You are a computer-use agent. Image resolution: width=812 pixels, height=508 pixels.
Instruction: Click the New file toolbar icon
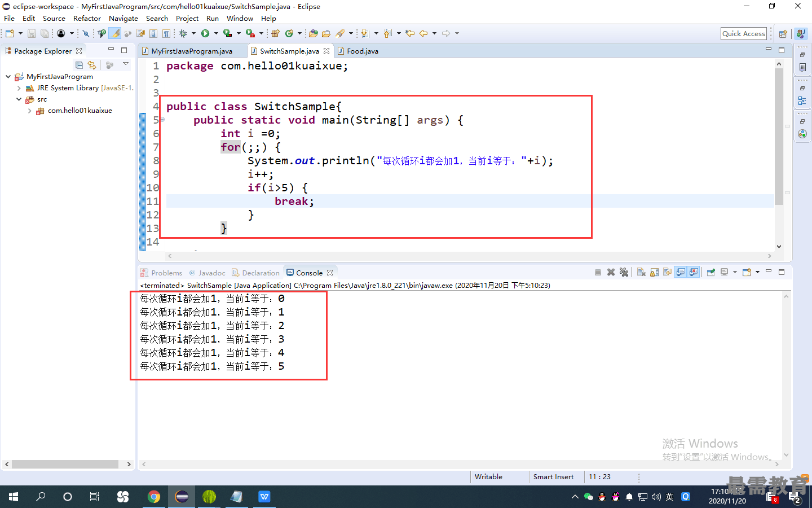pyautogui.click(x=10, y=33)
